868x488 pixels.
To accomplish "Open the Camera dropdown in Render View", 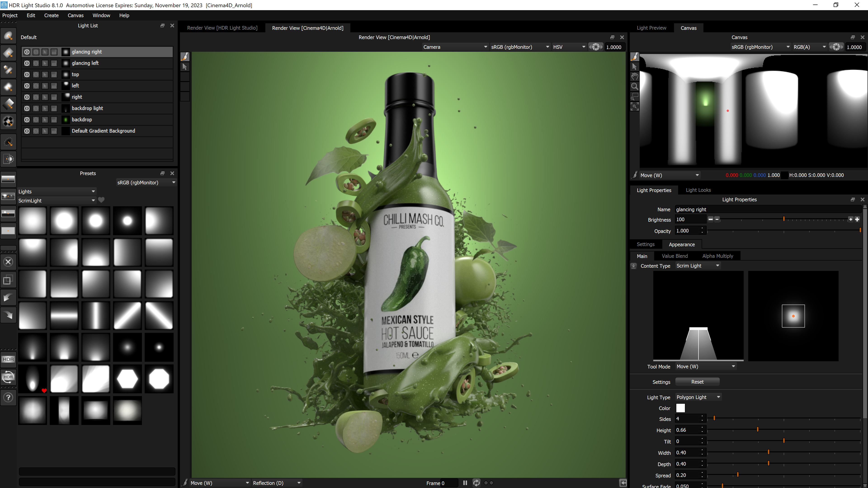I will 455,47.
